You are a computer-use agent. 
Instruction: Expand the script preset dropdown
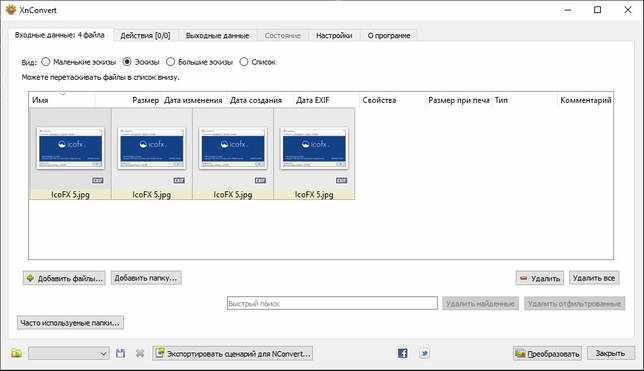(69, 353)
